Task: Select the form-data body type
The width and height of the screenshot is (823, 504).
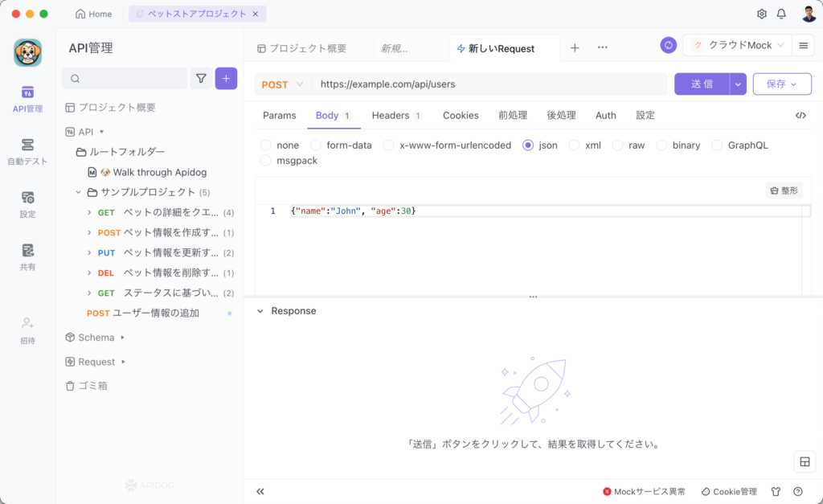Action: (316, 145)
